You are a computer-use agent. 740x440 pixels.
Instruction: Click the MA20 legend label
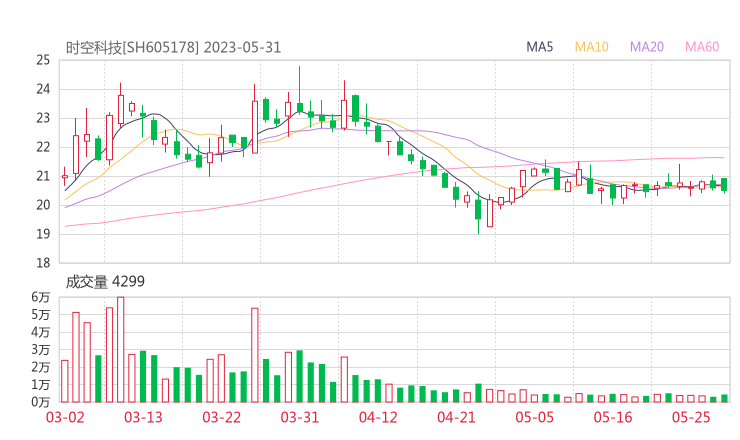[647, 47]
